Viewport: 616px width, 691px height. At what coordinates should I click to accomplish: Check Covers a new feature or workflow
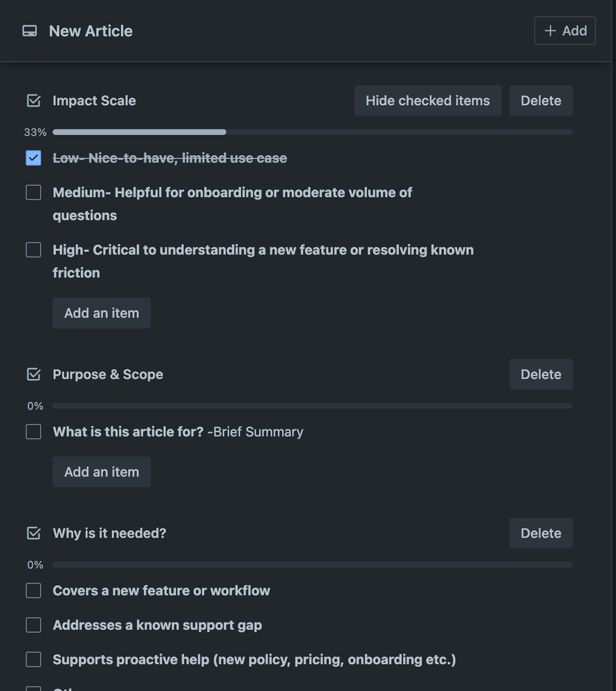(33, 591)
